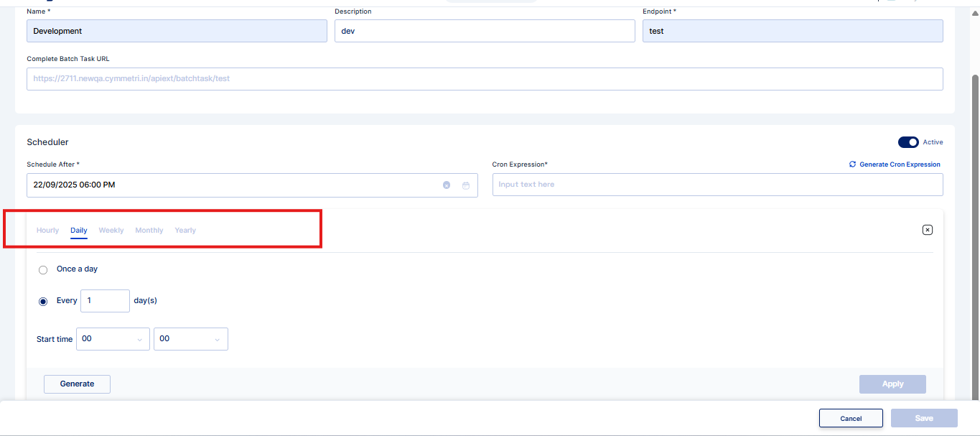The image size is (980, 436).
Task: Click the Apply button
Action: (x=892, y=384)
